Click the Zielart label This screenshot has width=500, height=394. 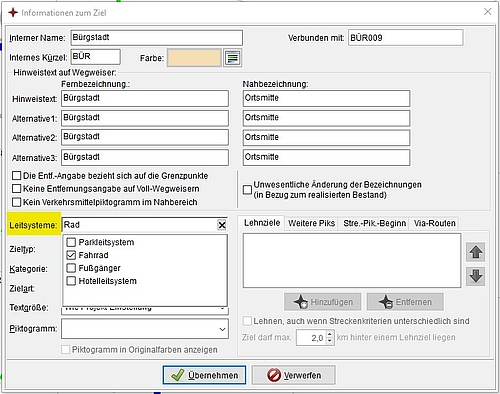22,288
